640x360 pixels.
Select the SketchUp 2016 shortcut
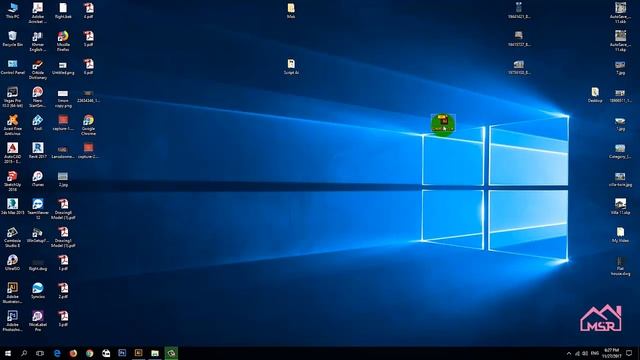pos(13,181)
